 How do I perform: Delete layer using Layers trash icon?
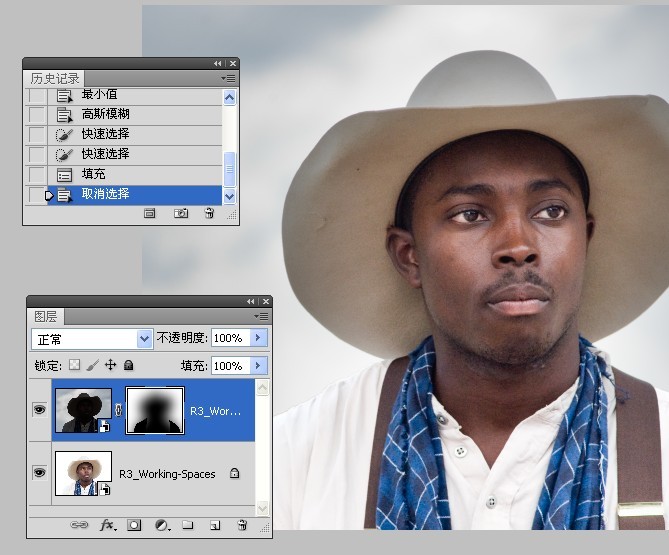pyautogui.click(x=242, y=525)
